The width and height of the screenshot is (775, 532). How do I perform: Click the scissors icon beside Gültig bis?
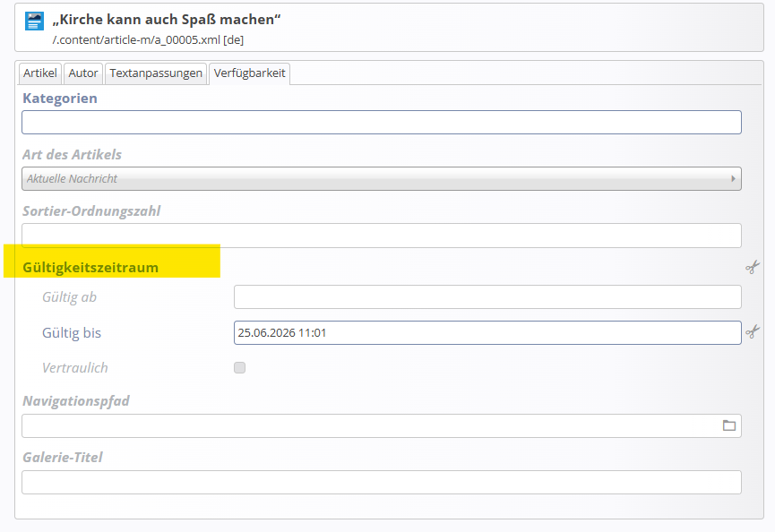coord(753,331)
